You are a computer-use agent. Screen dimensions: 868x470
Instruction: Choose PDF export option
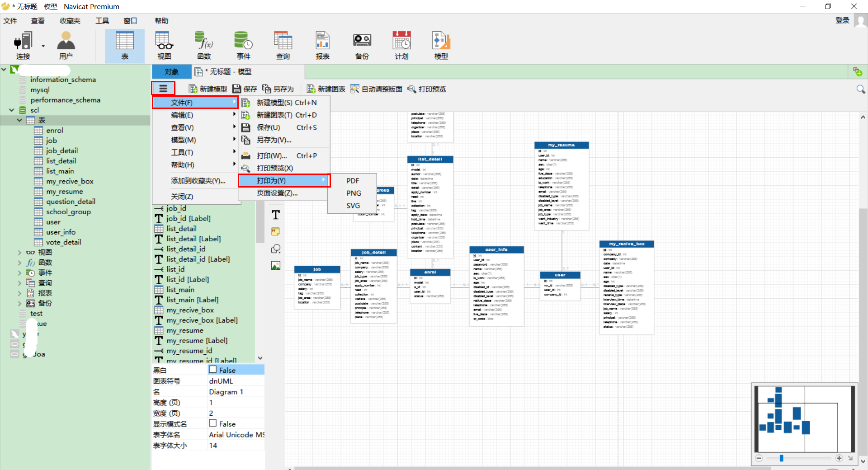353,181
